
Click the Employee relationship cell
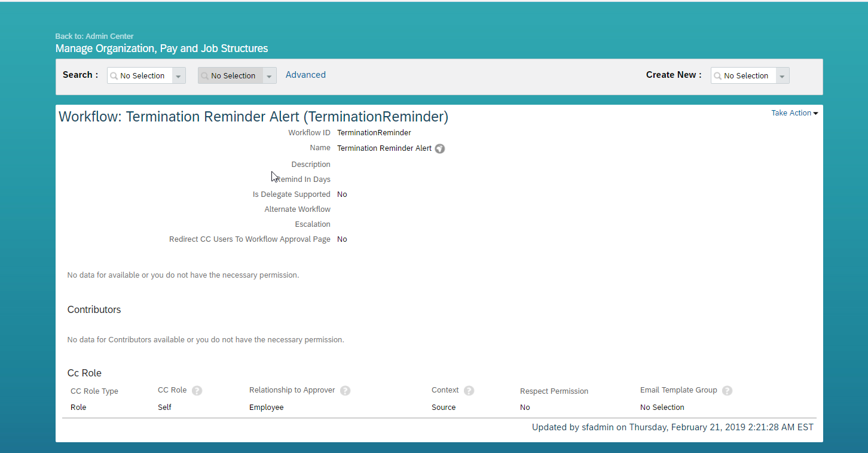(x=267, y=408)
